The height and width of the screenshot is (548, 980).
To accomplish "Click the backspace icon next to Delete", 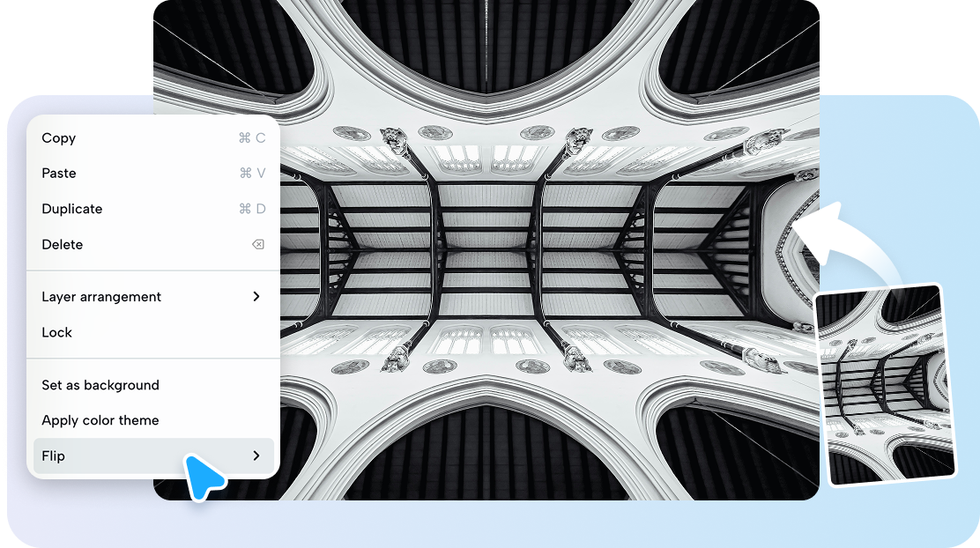I will tap(256, 245).
